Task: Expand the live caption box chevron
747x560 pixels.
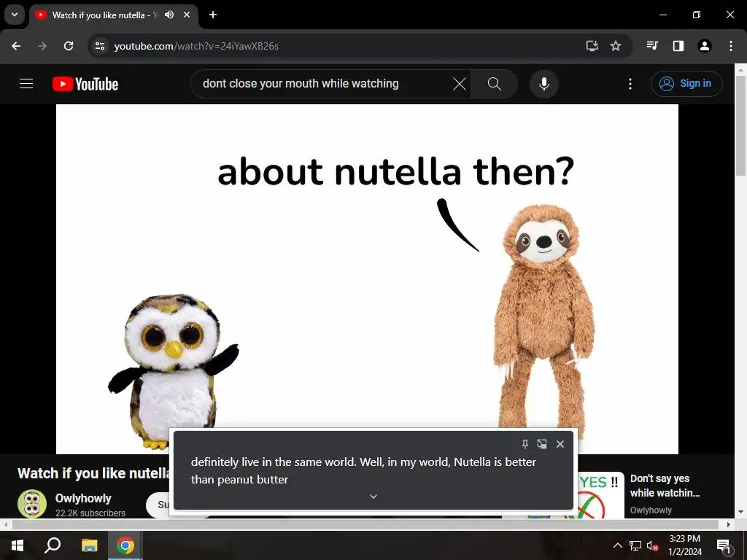Action: click(373, 497)
